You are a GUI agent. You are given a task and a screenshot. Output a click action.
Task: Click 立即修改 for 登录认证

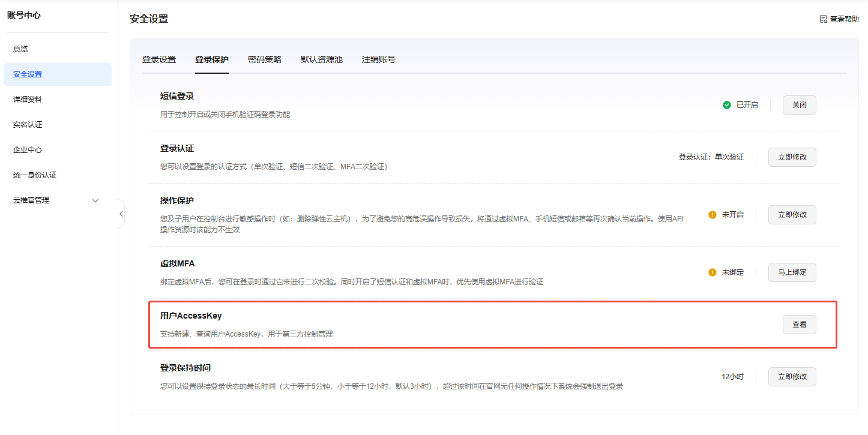tap(792, 157)
